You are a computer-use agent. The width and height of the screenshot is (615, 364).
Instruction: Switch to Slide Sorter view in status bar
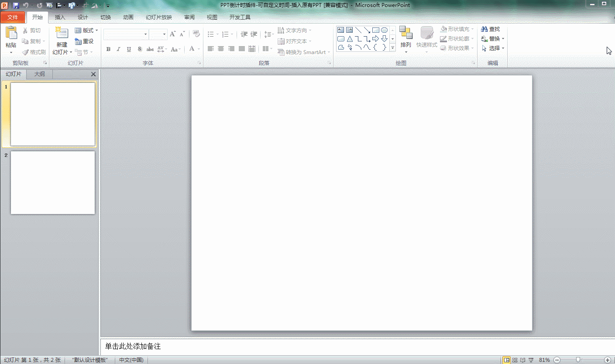click(x=515, y=360)
